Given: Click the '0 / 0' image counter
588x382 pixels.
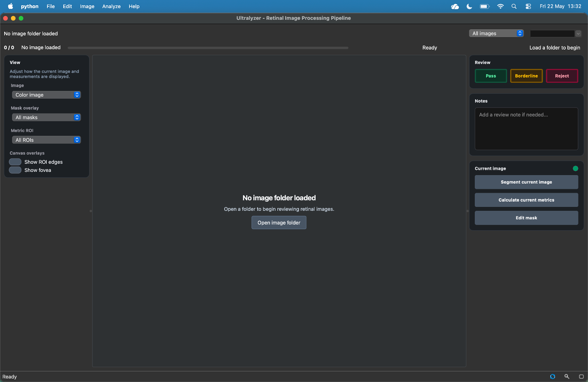Looking at the screenshot, I should click(x=9, y=47).
